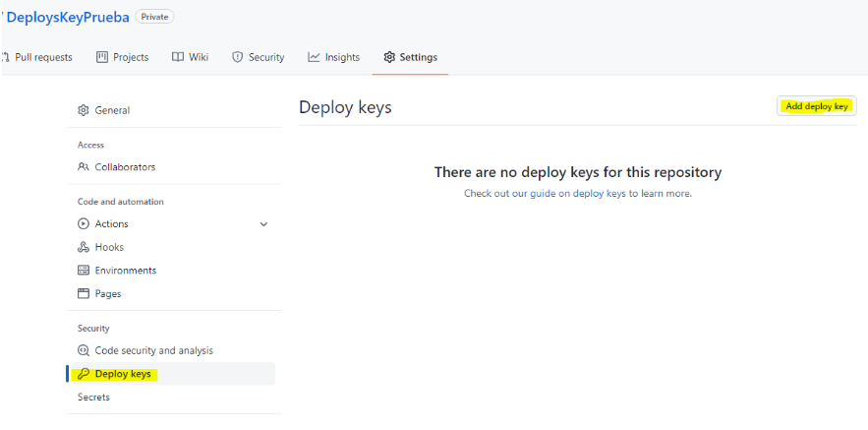Click the Hooks webhook icon
The width and height of the screenshot is (868, 430).
(x=83, y=247)
